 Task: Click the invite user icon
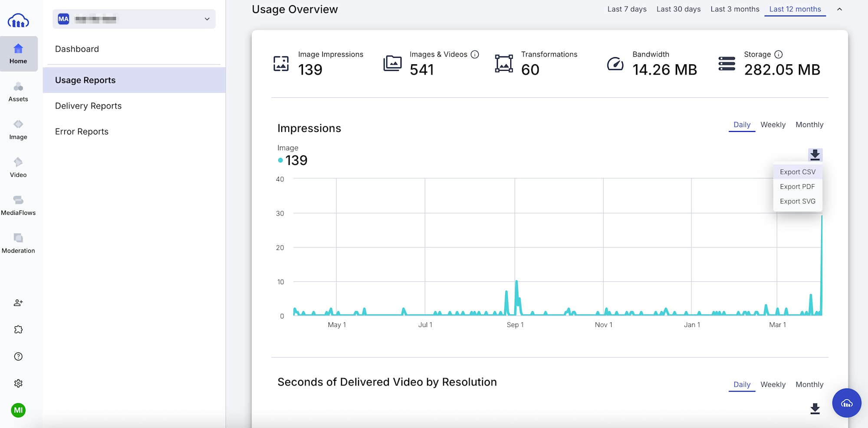pos(18,303)
